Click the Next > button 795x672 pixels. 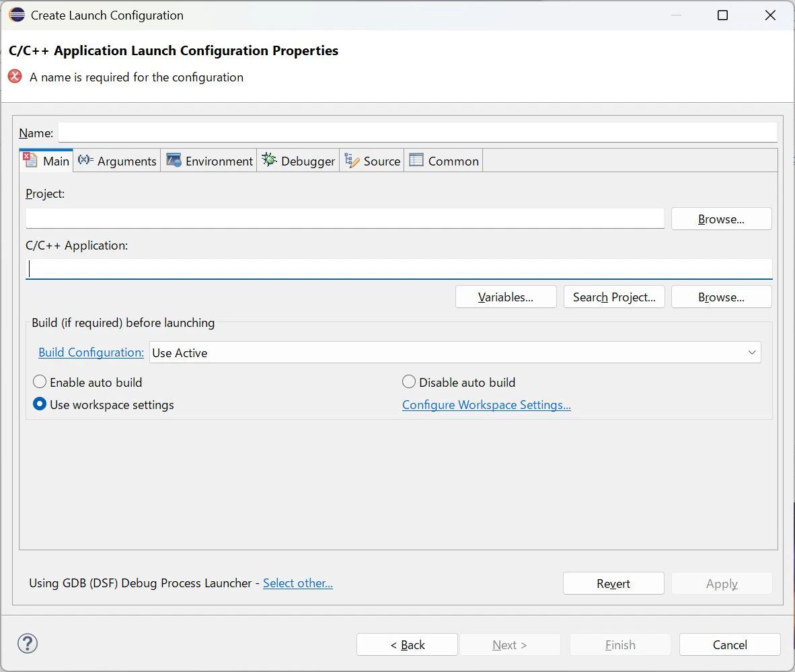point(510,644)
